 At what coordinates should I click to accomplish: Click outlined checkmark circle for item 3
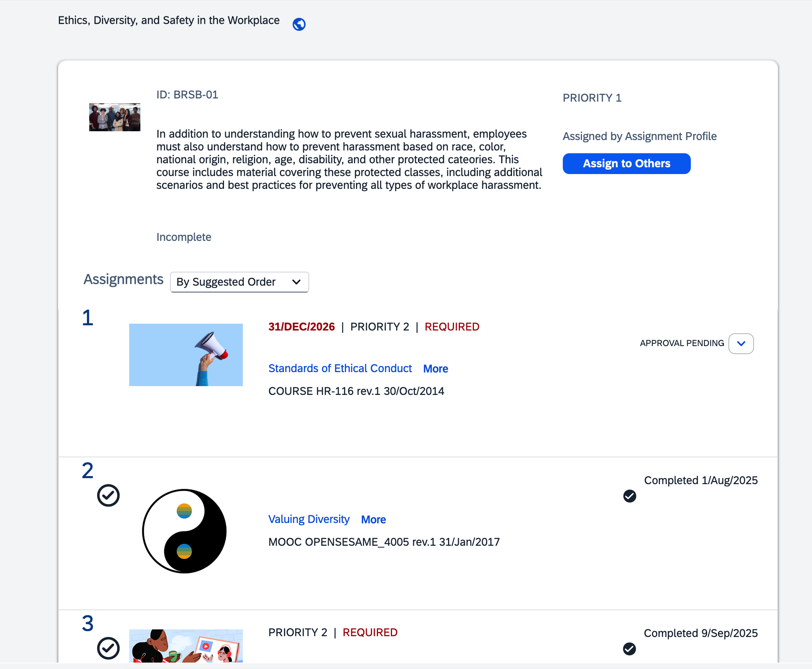[x=108, y=648]
